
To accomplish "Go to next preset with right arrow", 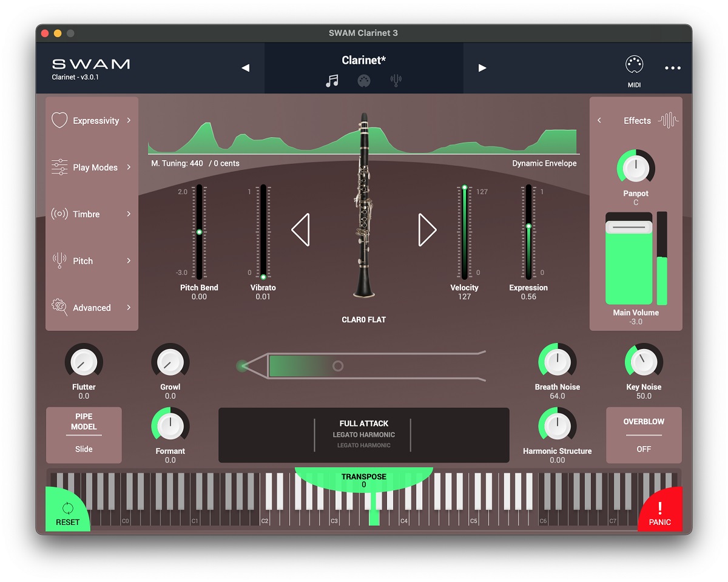I will point(482,68).
